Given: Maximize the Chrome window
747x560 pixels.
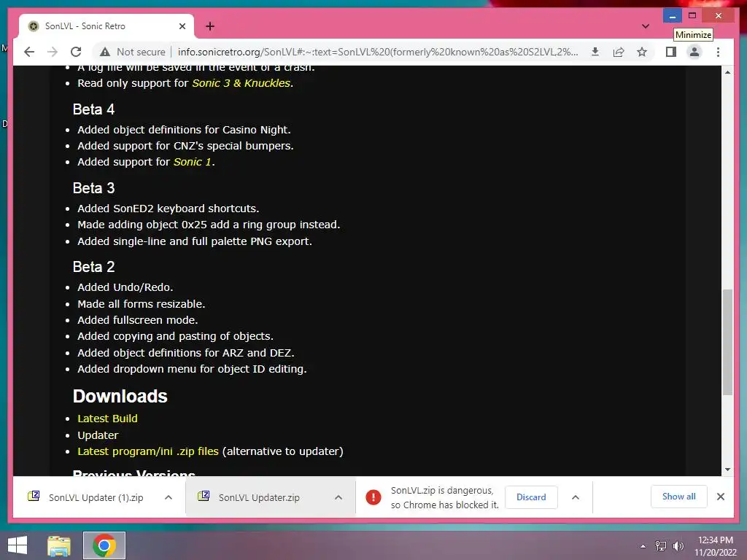Looking at the screenshot, I should click(692, 16).
